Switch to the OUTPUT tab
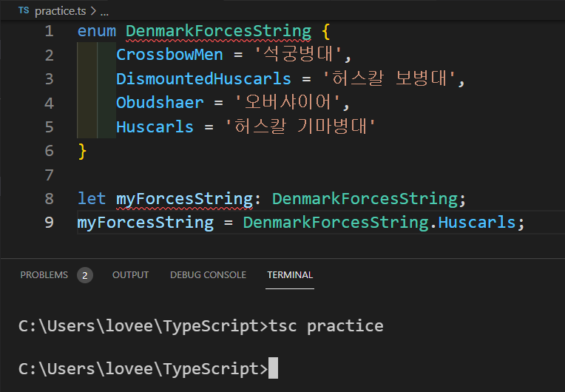565x392 pixels. 130,275
